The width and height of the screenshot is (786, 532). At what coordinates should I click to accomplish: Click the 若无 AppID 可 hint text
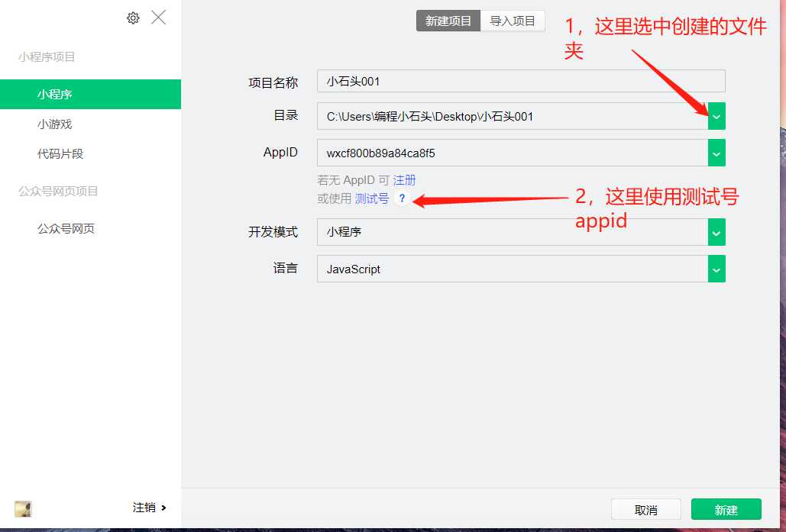click(x=354, y=180)
